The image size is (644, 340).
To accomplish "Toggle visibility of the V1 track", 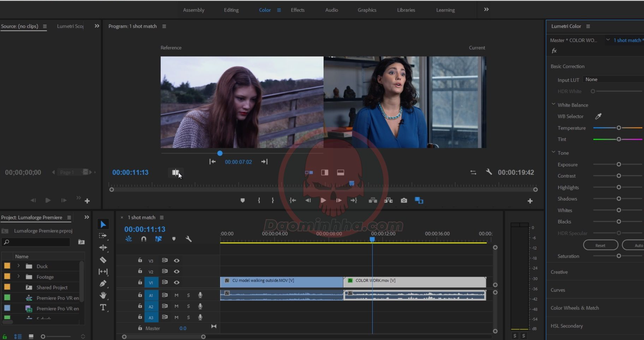I will pos(176,282).
